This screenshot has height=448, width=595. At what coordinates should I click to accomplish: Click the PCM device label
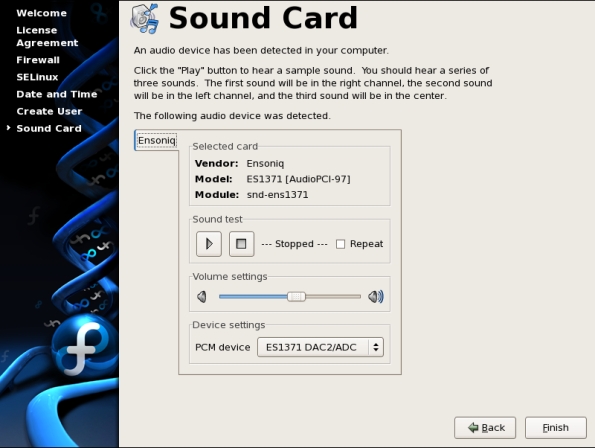click(222, 347)
